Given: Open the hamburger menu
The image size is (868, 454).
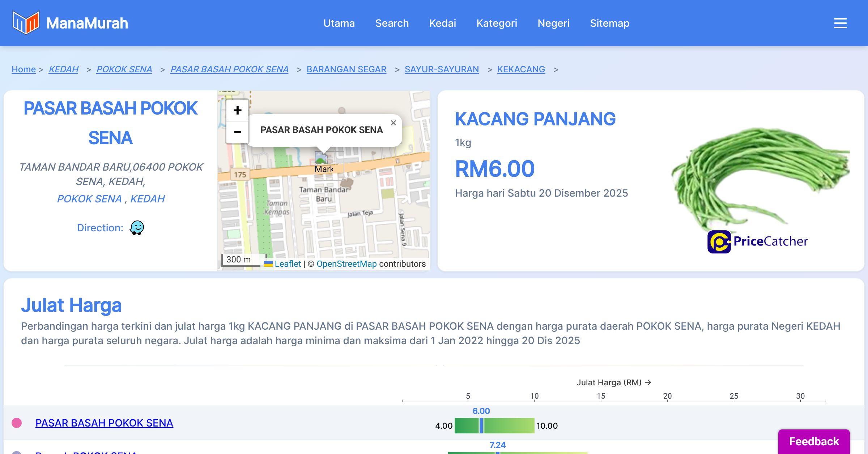Looking at the screenshot, I should (840, 23).
